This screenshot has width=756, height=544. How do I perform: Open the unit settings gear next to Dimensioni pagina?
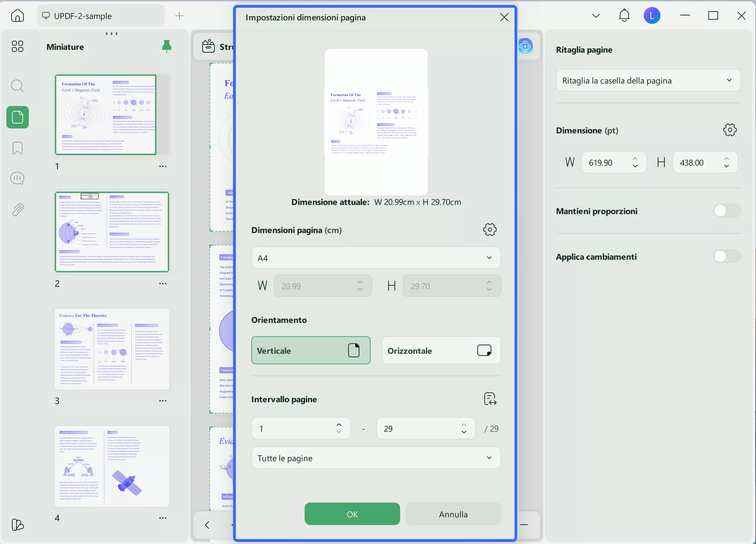pos(490,230)
